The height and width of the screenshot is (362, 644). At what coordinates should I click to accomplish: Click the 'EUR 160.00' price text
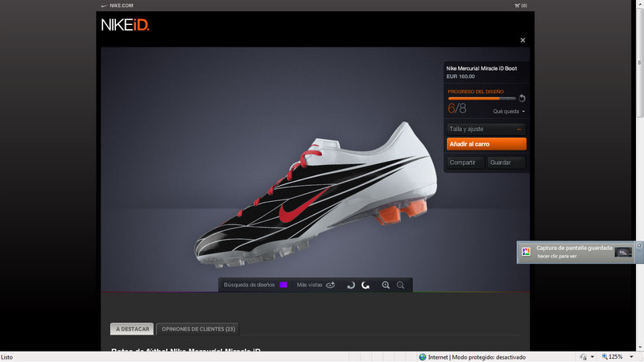(460, 76)
